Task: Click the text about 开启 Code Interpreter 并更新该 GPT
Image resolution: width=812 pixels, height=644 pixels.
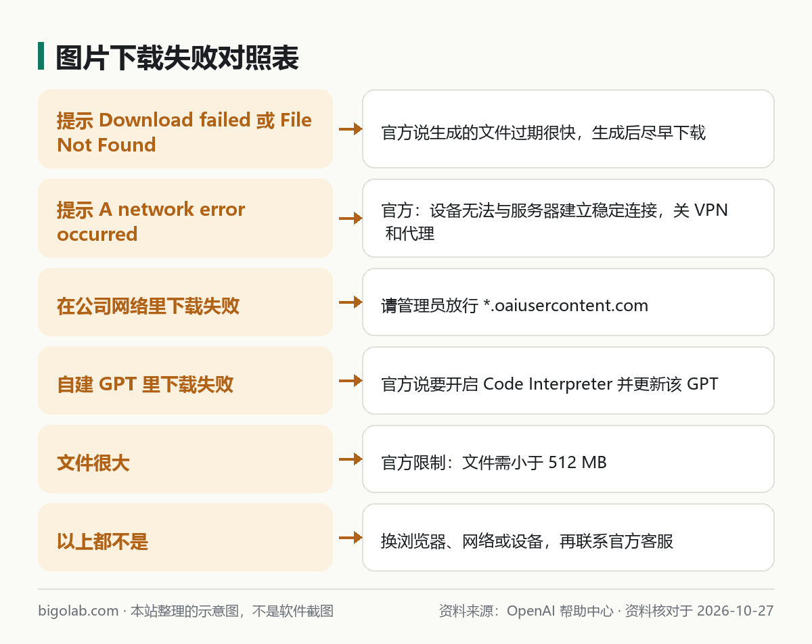Action: pos(549,384)
